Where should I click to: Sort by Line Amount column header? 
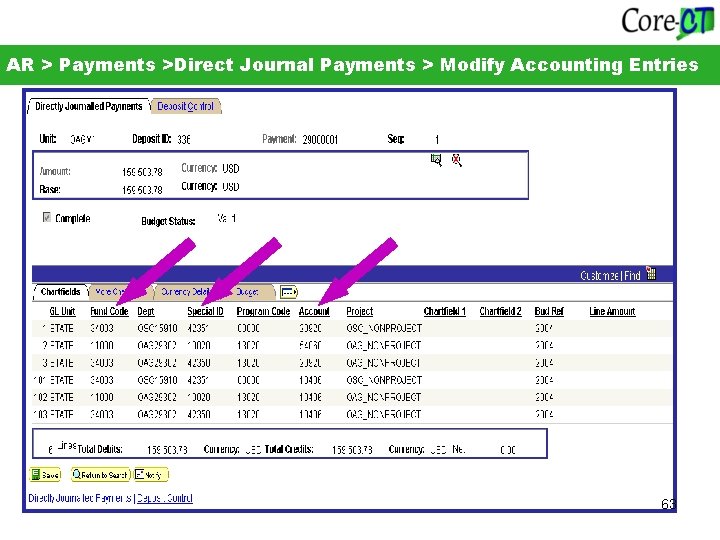pos(612,311)
